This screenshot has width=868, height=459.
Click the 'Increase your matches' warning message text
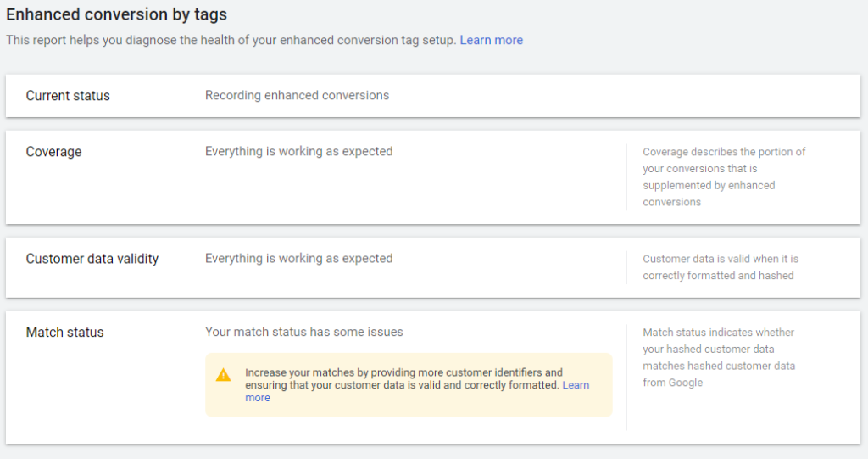[x=403, y=378]
